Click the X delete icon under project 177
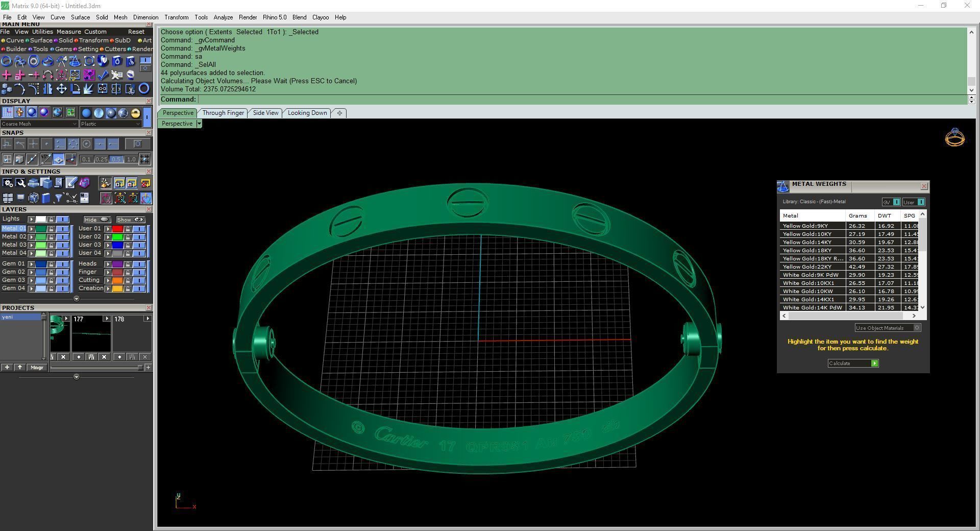 104,357
